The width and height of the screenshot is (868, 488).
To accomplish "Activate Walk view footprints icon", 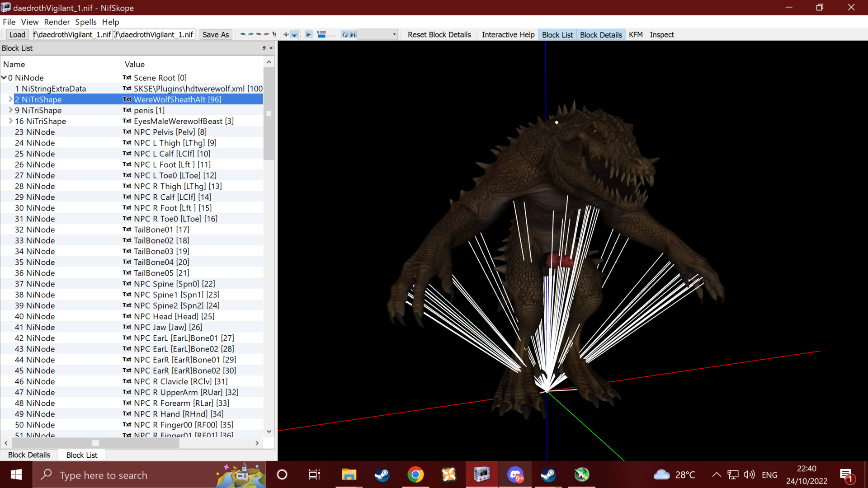I will (274, 34).
